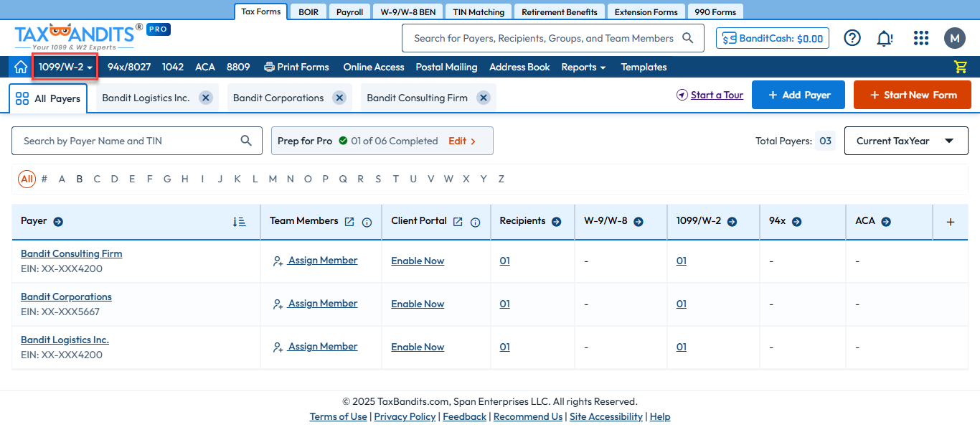Image resolution: width=980 pixels, height=430 pixels.
Task: Click Edit in Prep for Pro
Action: [x=462, y=141]
